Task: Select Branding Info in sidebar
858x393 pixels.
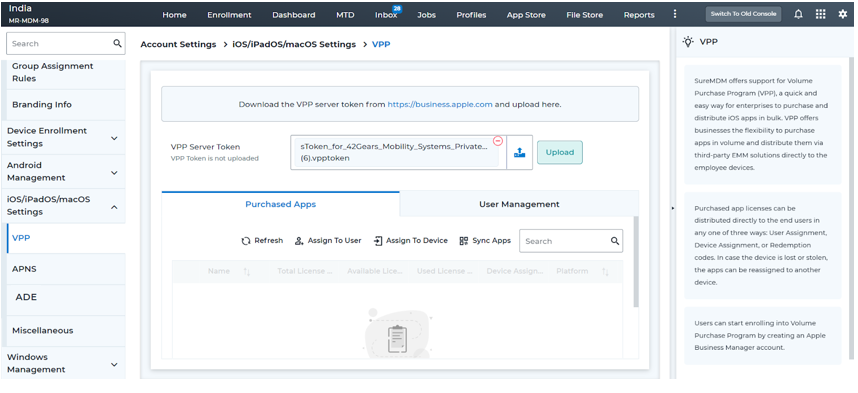Action: click(x=66, y=105)
